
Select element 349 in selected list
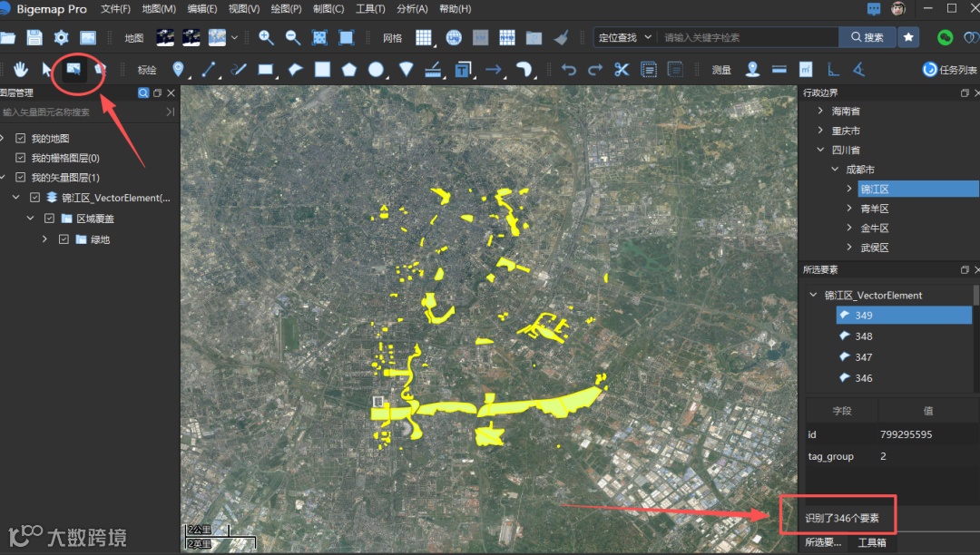(x=904, y=316)
